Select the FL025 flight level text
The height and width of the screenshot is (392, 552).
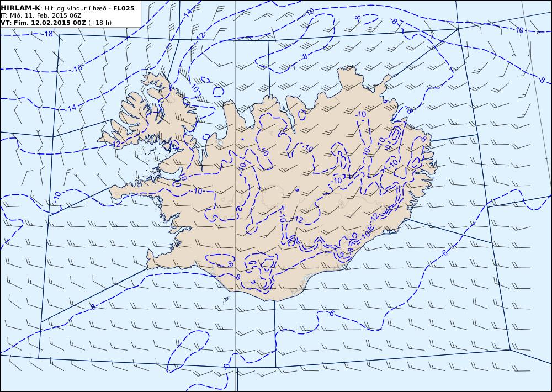click(x=124, y=8)
